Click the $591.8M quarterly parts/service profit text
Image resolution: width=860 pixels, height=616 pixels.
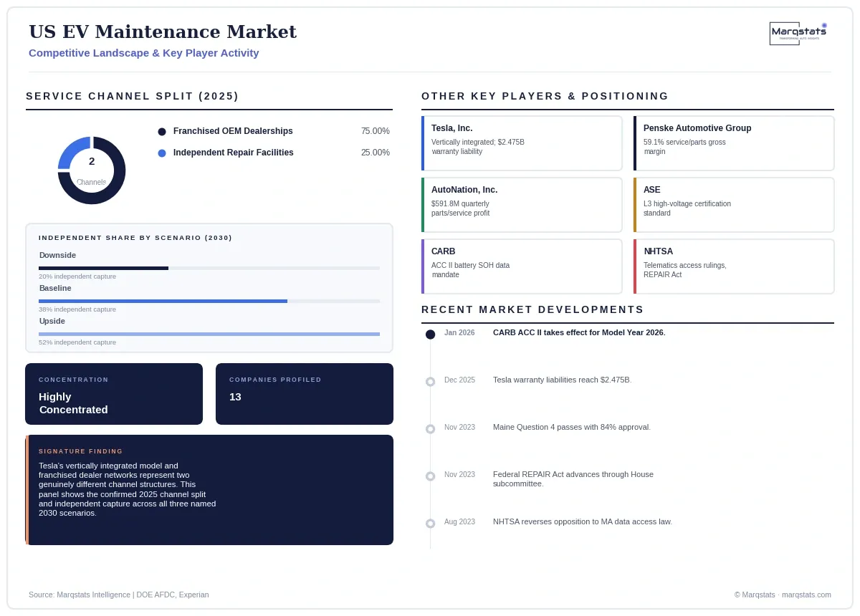pos(461,208)
